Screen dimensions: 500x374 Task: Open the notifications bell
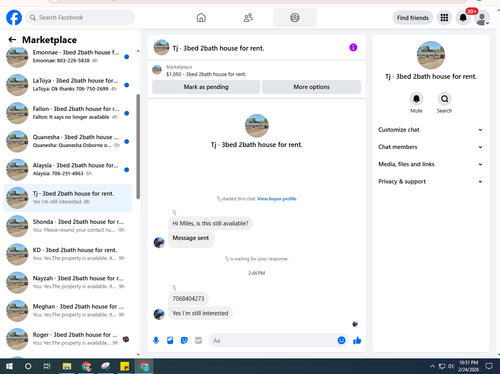point(463,18)
